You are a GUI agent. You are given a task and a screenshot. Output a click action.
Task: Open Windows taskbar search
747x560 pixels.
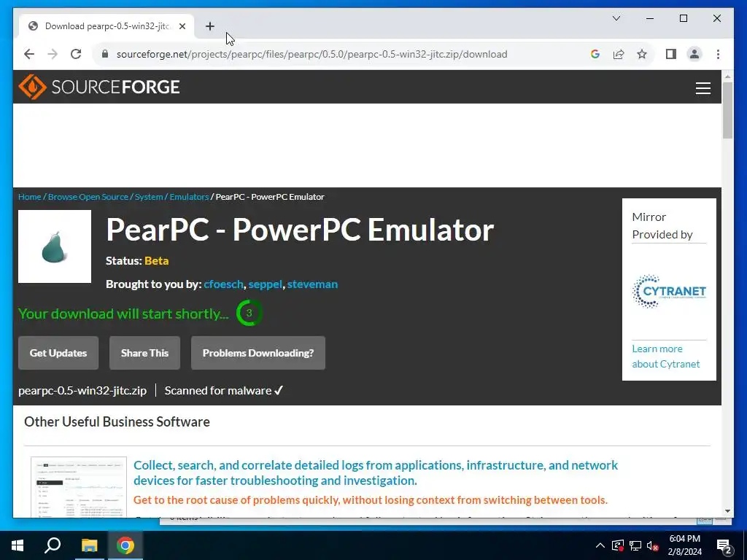53,545
